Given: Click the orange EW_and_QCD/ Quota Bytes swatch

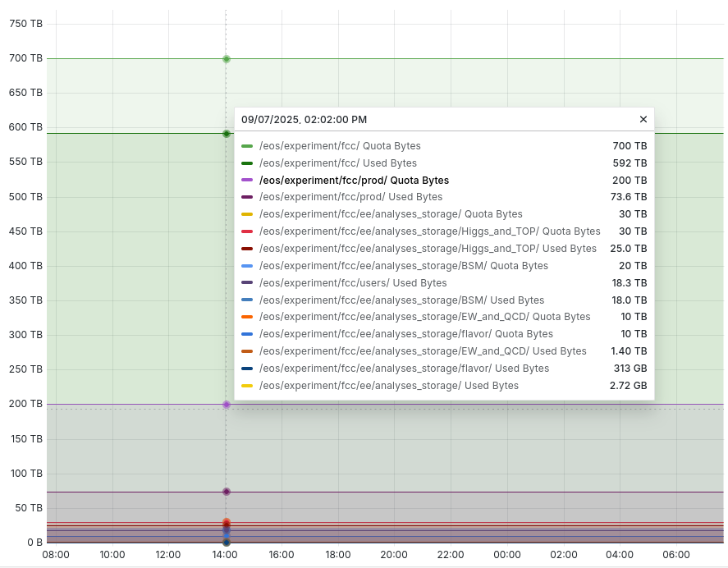Looking at the screenshot, I should pyautogui.click(x=247, y=317).
